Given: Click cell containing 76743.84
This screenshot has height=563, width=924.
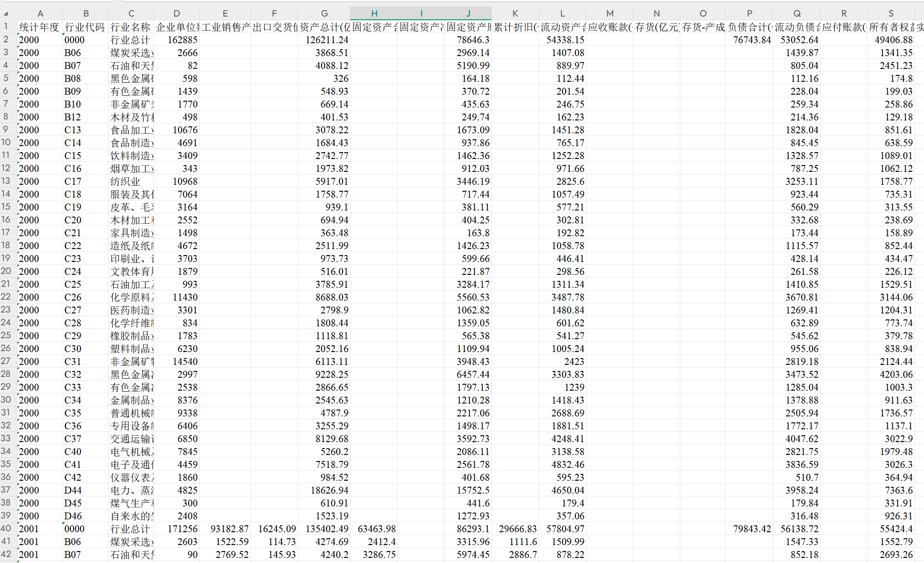Looking at the screenshot, I should (x=752, y=40).
